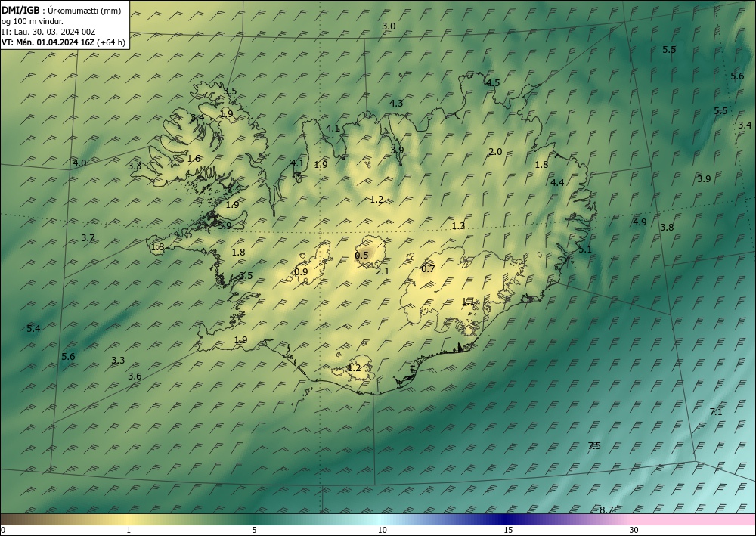
Task: Click the map value "1.1"
Action: pyautogui.click(x=468, y=301)
